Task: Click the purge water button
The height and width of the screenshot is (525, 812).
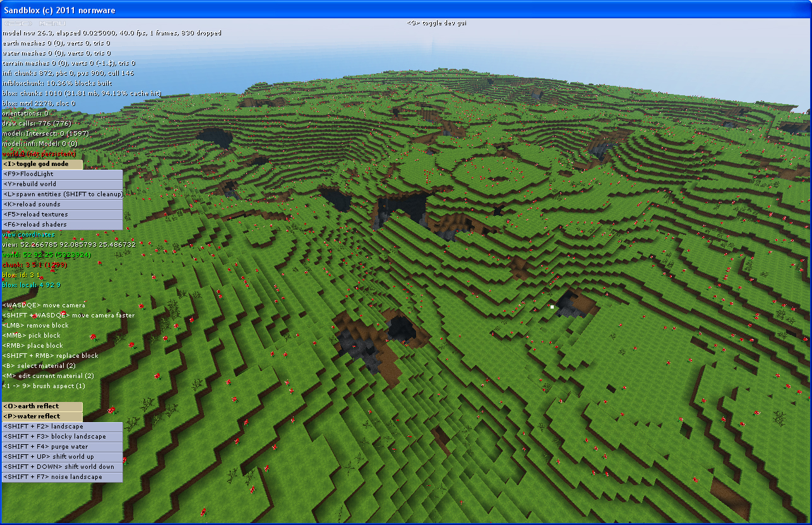Action: click(62, 447)
